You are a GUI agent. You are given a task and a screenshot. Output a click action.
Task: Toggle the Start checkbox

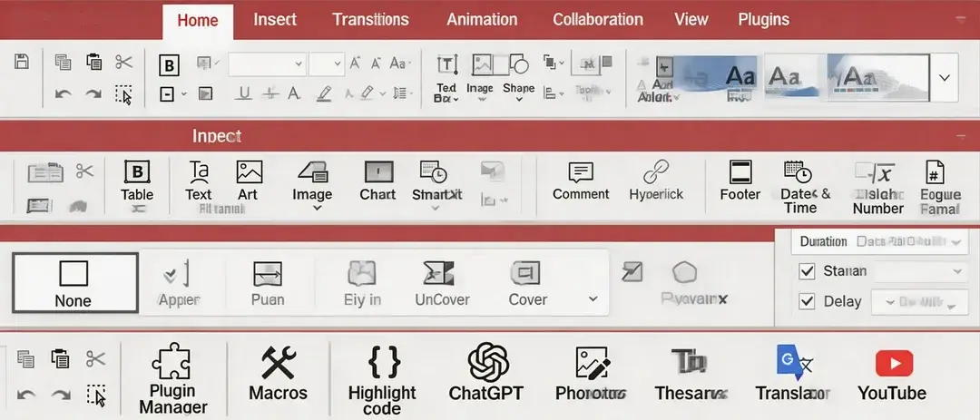coord(808,271)
